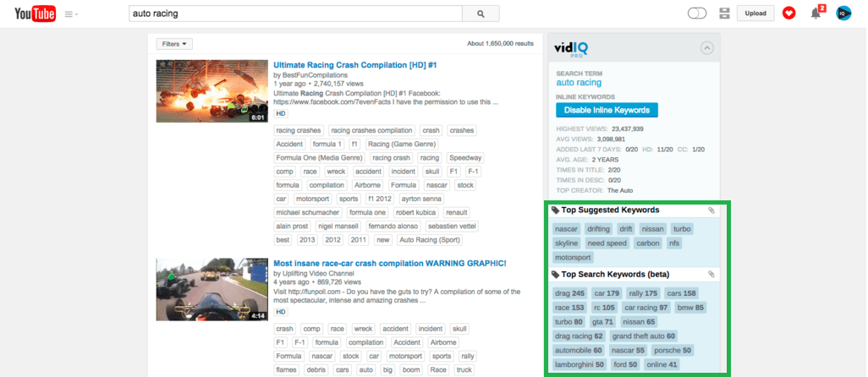Select the need speed suggested keyword
This screenshot has height=377, width=868.
tap(607, 243)
